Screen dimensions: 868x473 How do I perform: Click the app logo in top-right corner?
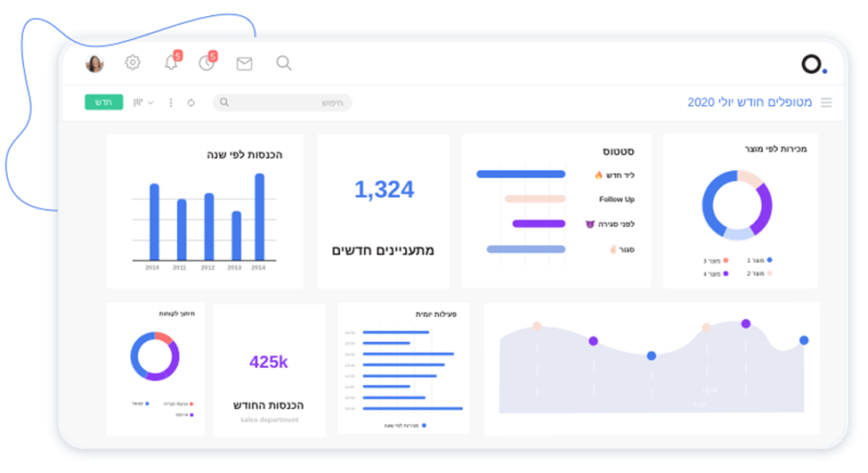coord(812,63)
